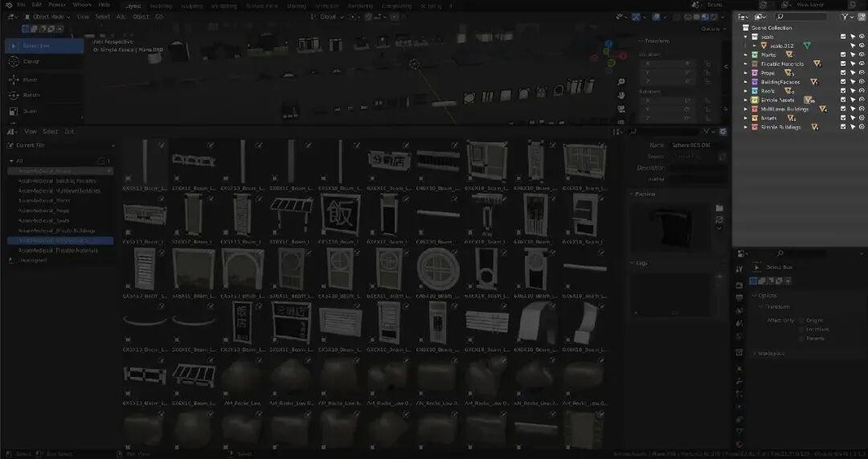Click the modifier icon next to scale.012

tap(807, 45)
